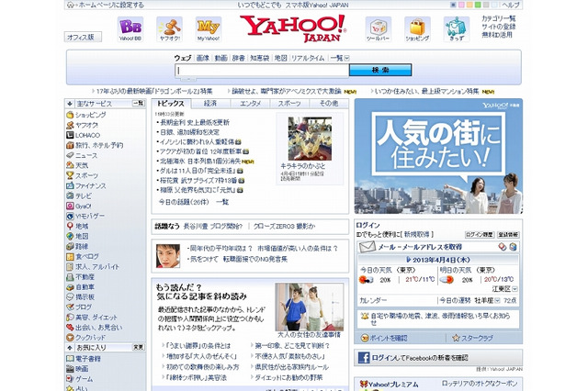This screenshot has width=588, height=391.
Task: Click the 登録情報 button
Action: (x=508, y=235)
